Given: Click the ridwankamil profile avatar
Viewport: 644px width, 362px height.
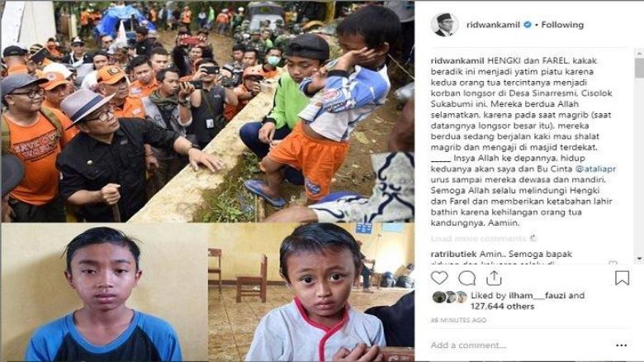Looking at the screenshot, I should coord(444,24).
